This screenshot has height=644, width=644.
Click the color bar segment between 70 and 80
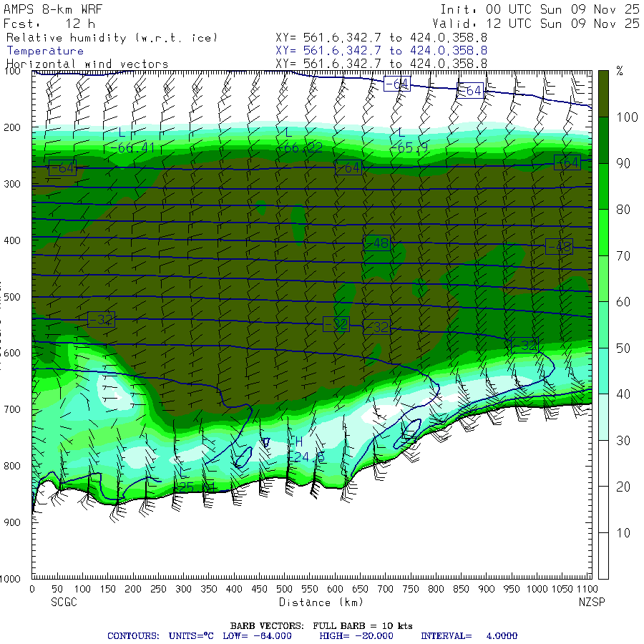(603, 233)
